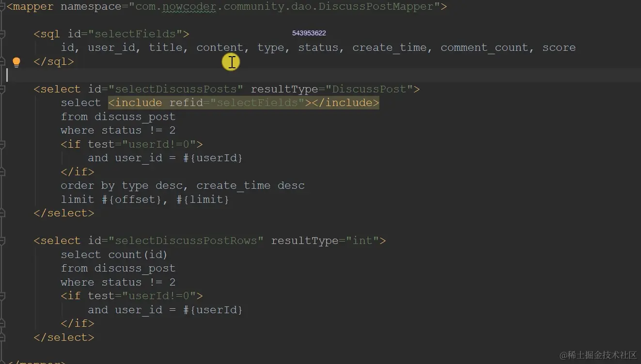Click the sql id value "selectFields"

point(135,34)
